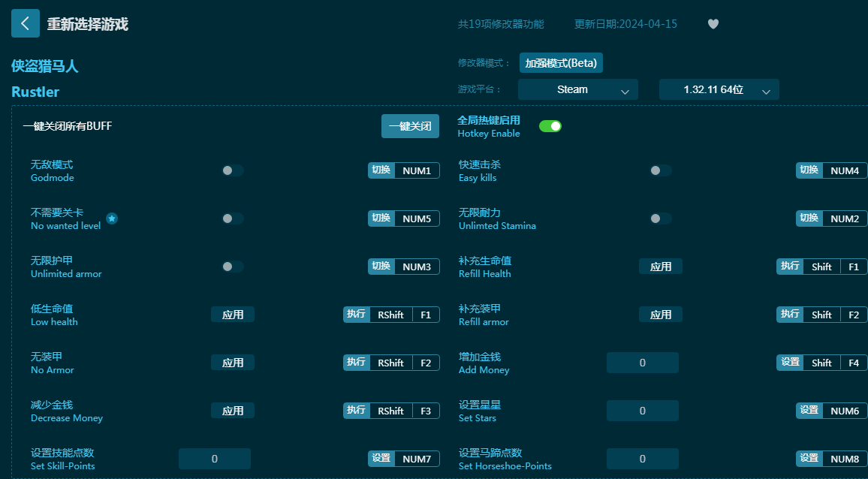Screen dimensions: 868x479
Task: Disable the Hotkey Enable toggle
Action: [x=550, y=126]
